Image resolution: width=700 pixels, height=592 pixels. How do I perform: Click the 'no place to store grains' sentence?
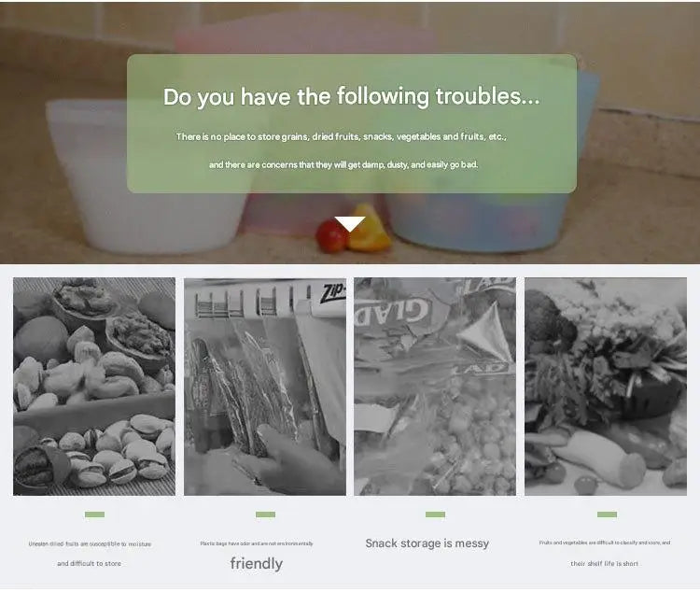(x=342, y=136)
